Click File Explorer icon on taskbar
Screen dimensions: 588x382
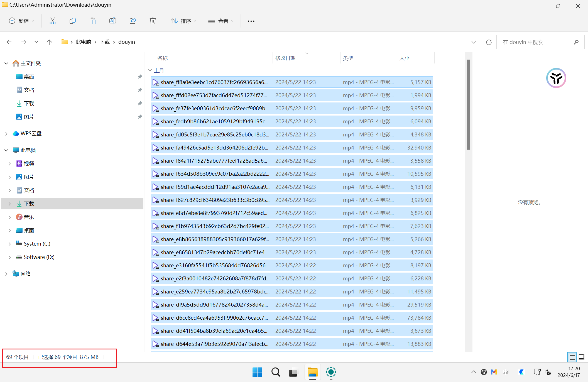[x=312, y=372]
